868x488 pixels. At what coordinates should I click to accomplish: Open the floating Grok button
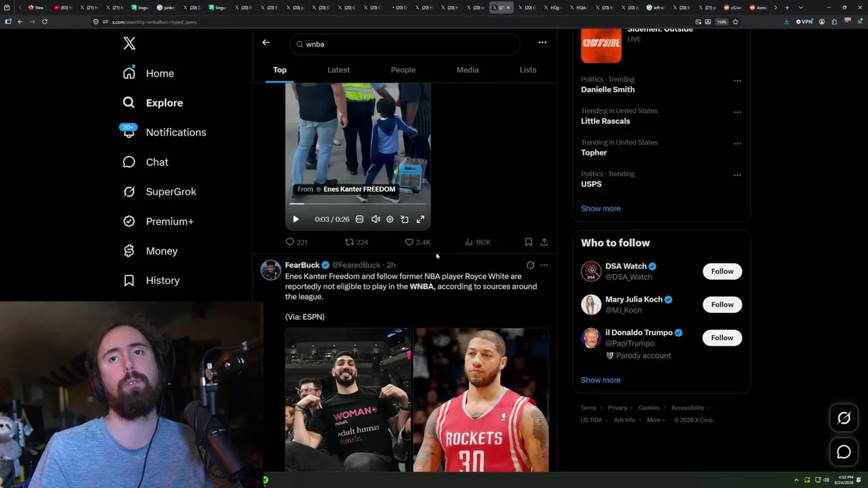click(x=844, y=418)
